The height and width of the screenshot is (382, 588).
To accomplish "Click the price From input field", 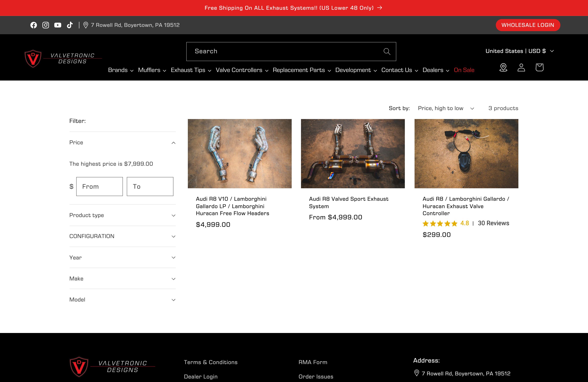I will coord(99,187).
